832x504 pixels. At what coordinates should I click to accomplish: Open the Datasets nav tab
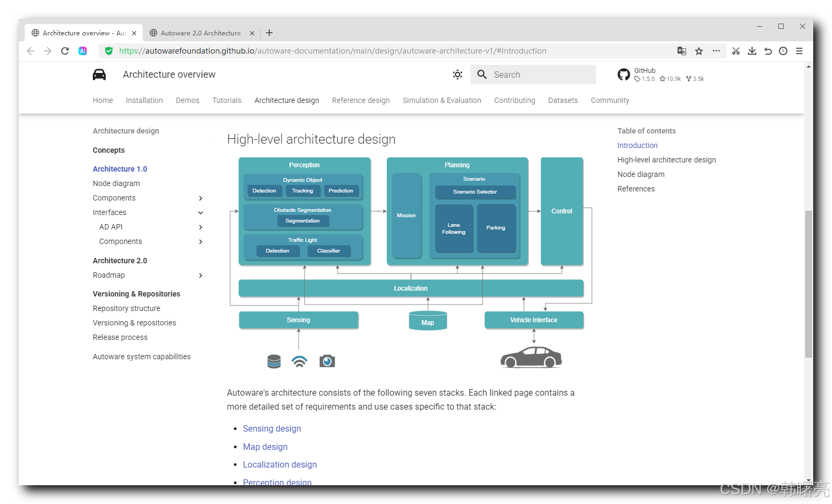(563, 100)
